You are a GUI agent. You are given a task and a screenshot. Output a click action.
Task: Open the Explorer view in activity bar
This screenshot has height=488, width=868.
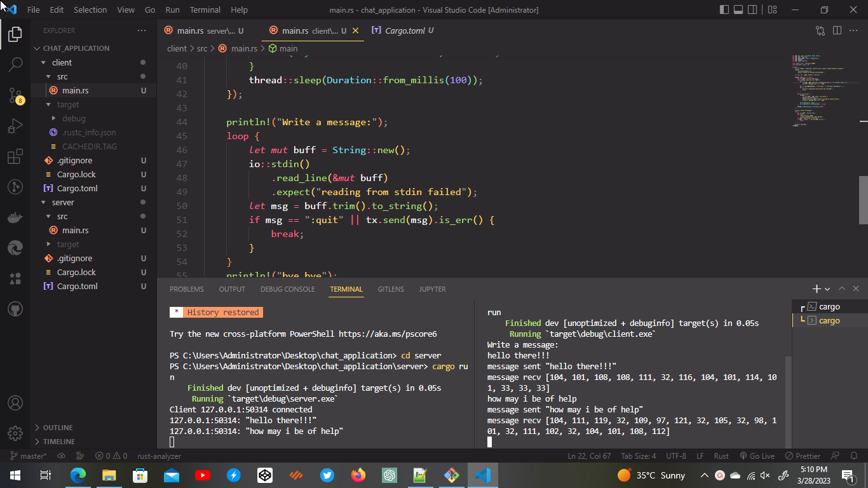tap(15, 34)
